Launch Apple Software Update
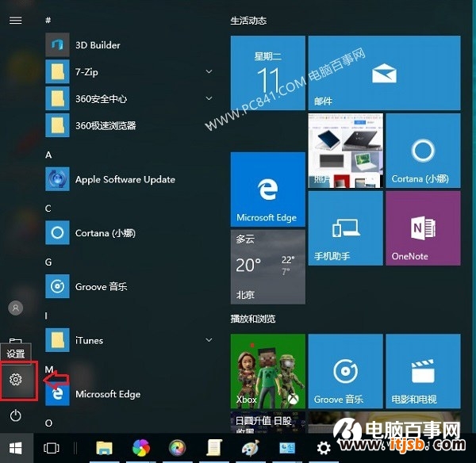476x463 pixels. pos(125,179)
